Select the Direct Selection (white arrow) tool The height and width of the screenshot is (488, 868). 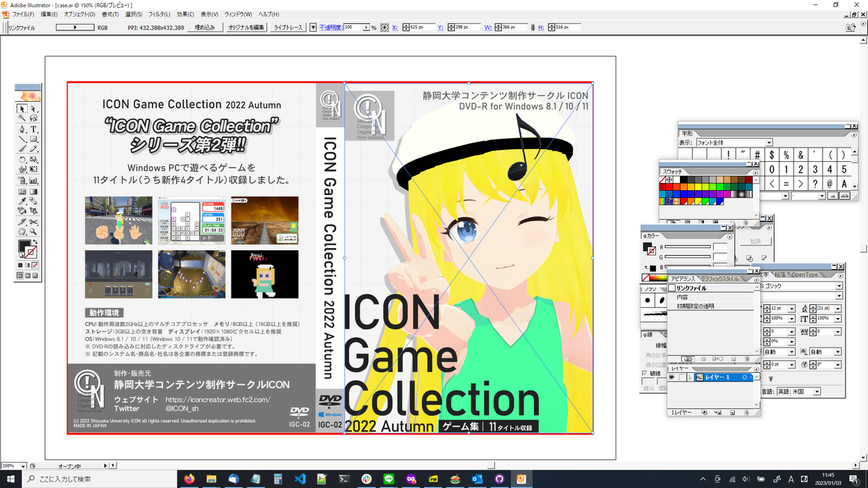click(x=33, y=108)
